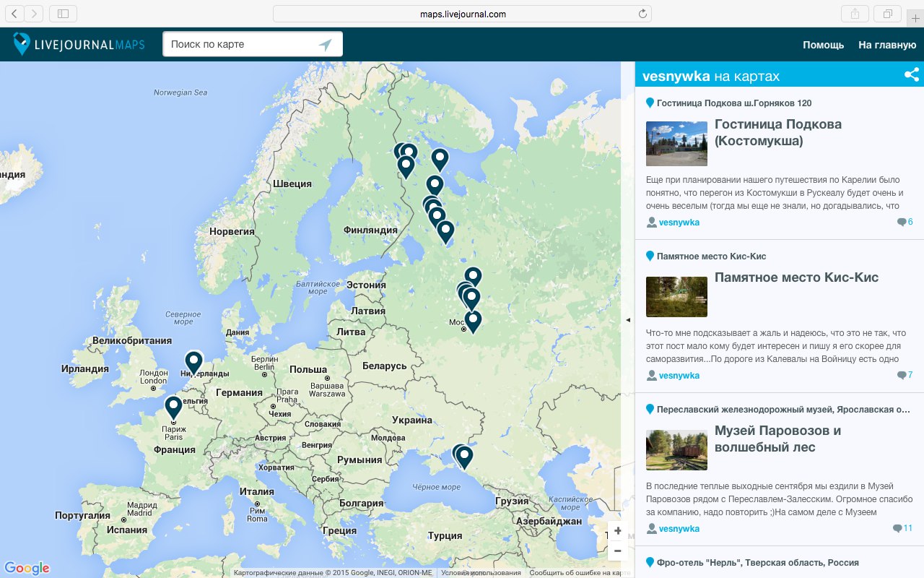Viewport: 924px width, 578px height.
Task: Toggle the Safari sidebar button
Action: pyautogui.click(x=64, y=14)
